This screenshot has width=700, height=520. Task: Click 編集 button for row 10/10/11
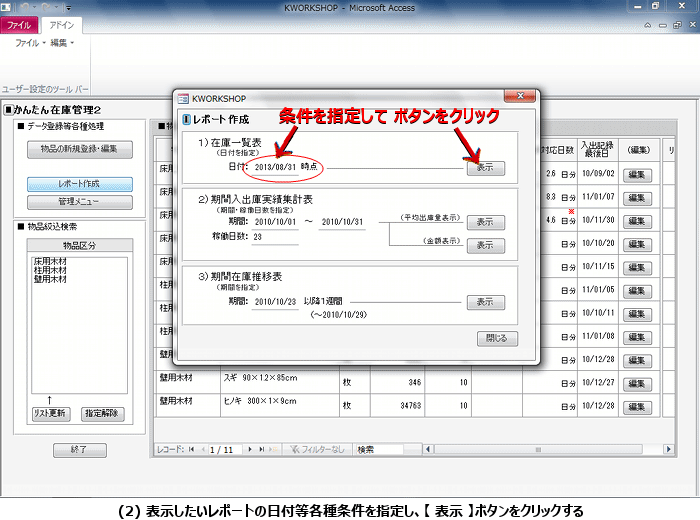click(x=637, y=314)
